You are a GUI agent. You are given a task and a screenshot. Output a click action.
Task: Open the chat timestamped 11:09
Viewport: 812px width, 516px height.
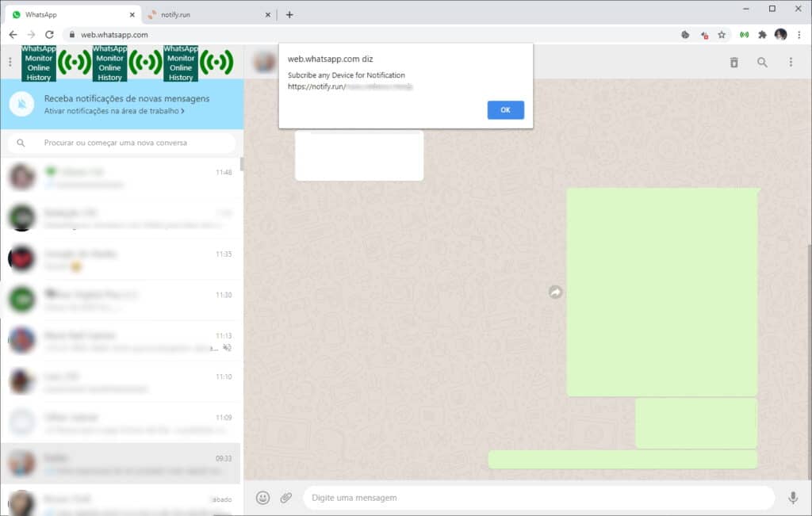click(x=121, y=422)
